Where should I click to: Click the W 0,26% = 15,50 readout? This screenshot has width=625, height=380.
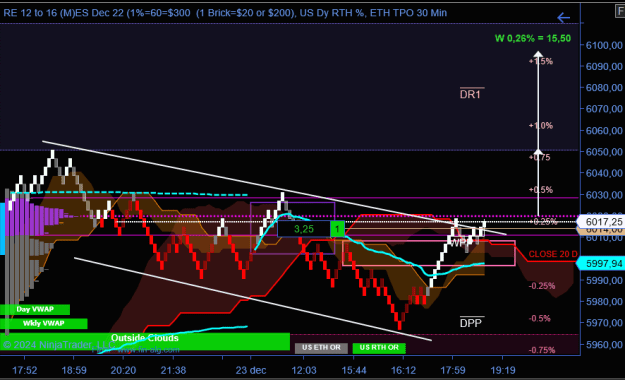click(x=533, y=38)
